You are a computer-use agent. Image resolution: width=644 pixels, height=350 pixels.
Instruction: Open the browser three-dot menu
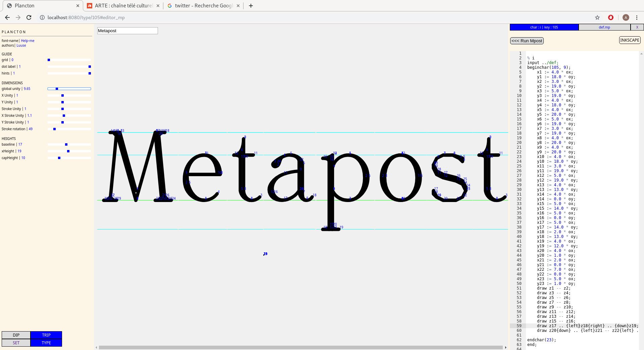point(637,17)
